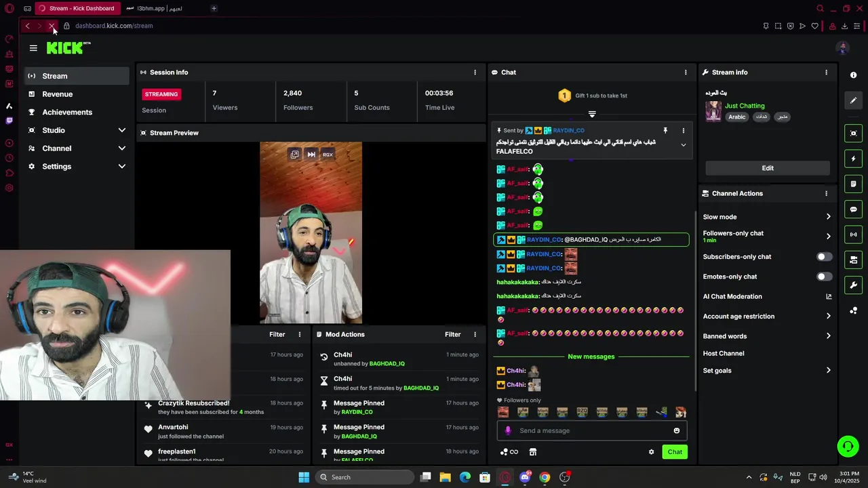868x488 pixels.
Task: Click the dots-infinity icon below chat input
Action: (509, 452)
